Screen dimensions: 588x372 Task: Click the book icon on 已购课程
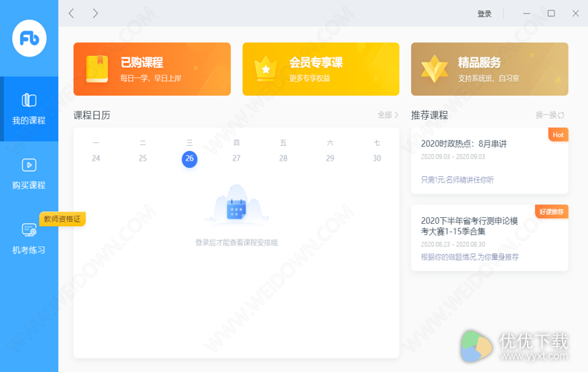pos(97,69)
